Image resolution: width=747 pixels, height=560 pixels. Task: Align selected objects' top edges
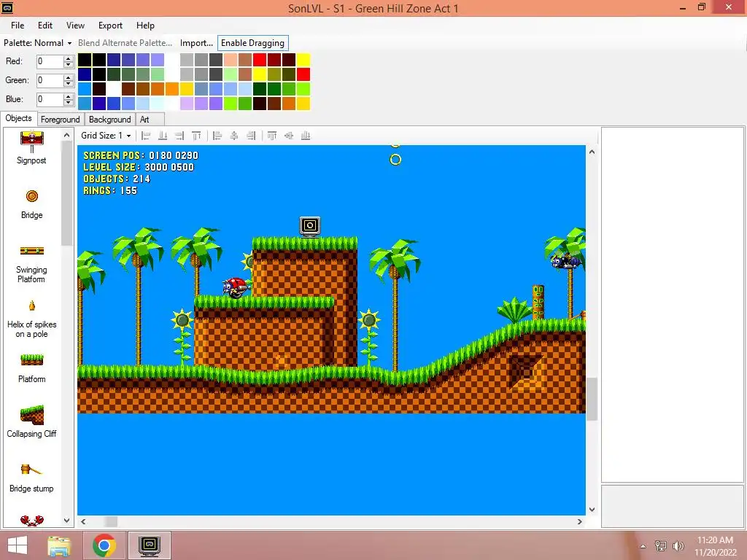(x=272, y=136)
